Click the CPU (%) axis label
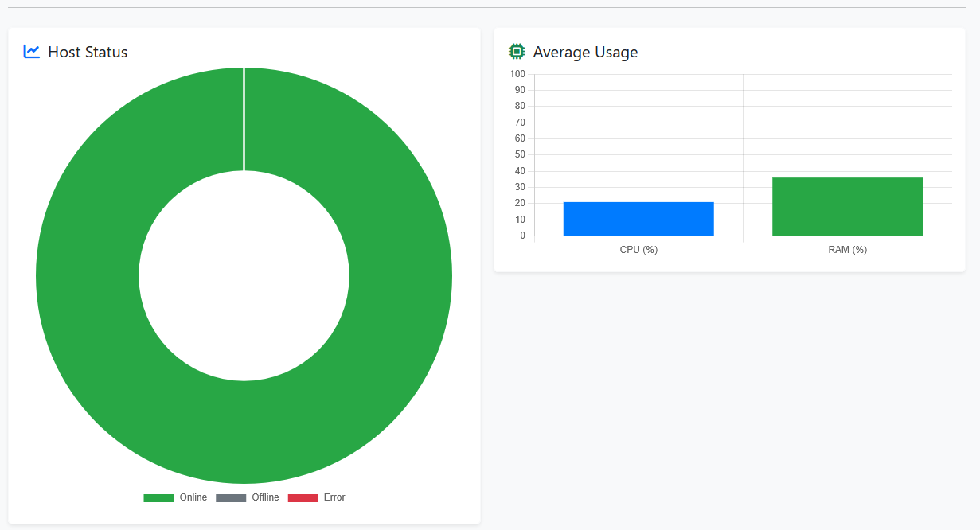 click(x=638, y=250)
